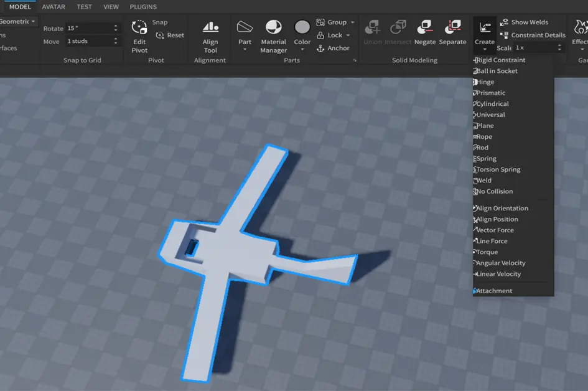Select Align Orientation in the menu
Viewport: 588px width, 391px height.
pyautogui.click(x=513, y=208)
